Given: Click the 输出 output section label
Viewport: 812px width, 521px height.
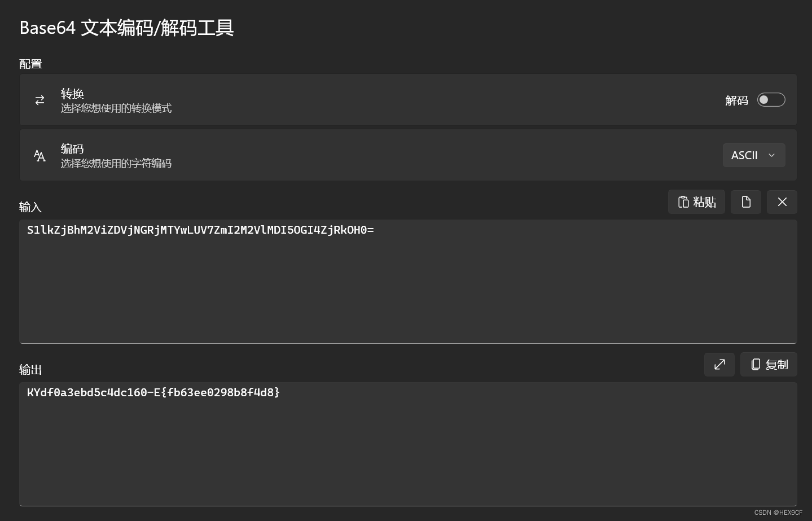Looking at the screenshot, I should tap(30, 370).
